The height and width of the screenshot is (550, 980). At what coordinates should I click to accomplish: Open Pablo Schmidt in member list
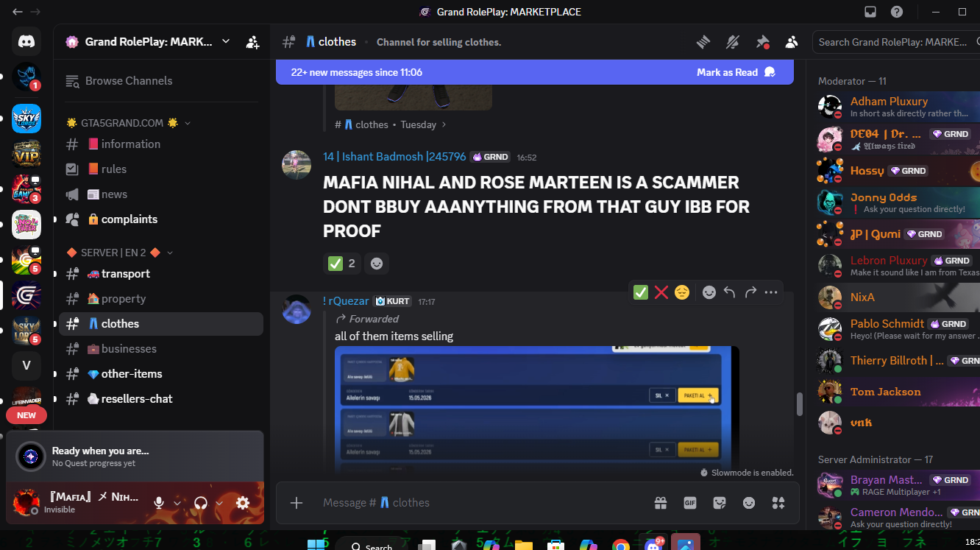click(898, 329)
